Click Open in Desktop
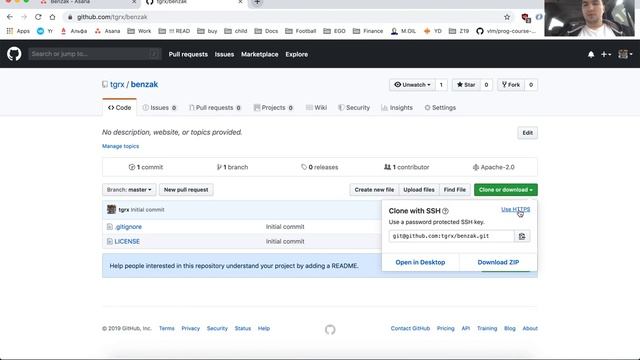 point(420,262)
